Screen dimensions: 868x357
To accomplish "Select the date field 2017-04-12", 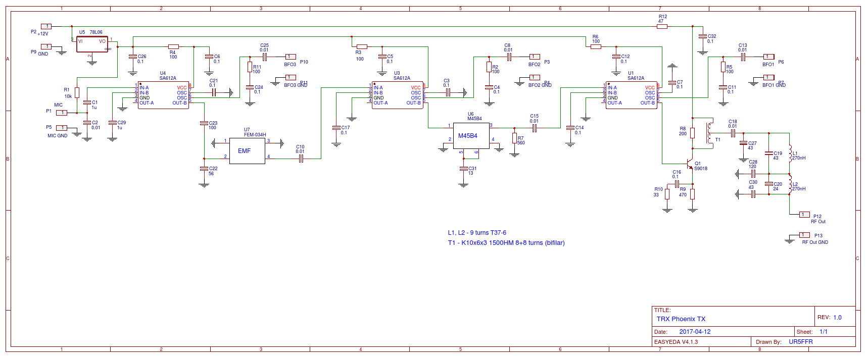I will [x=695, y=332].
